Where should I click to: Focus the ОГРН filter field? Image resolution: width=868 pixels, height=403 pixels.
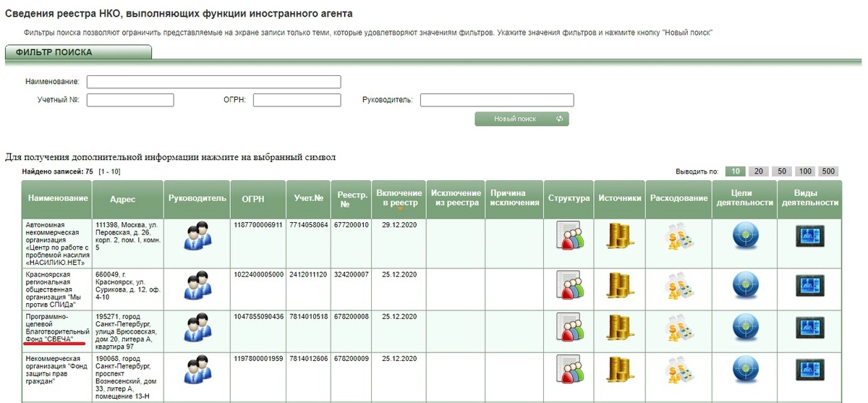(x=297, y=100)
